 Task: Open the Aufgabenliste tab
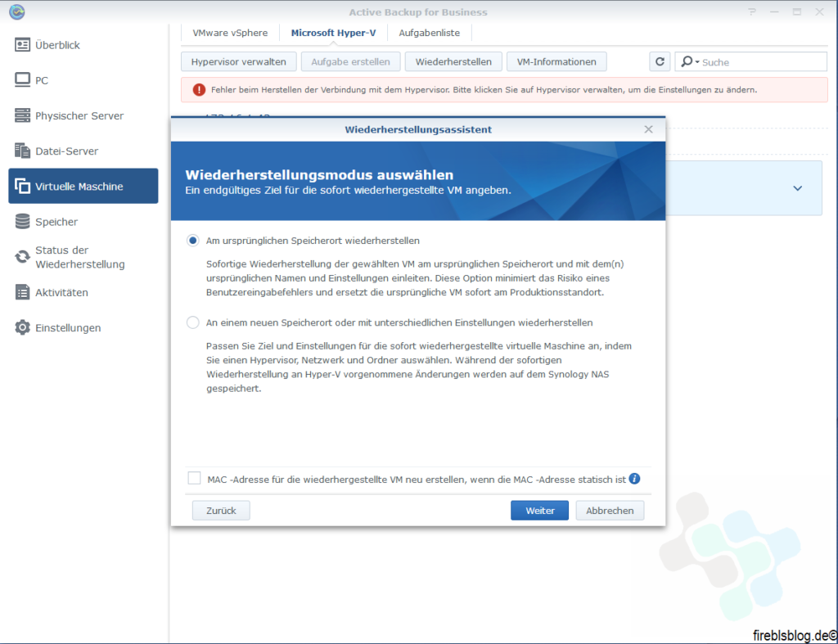(429, 33)
